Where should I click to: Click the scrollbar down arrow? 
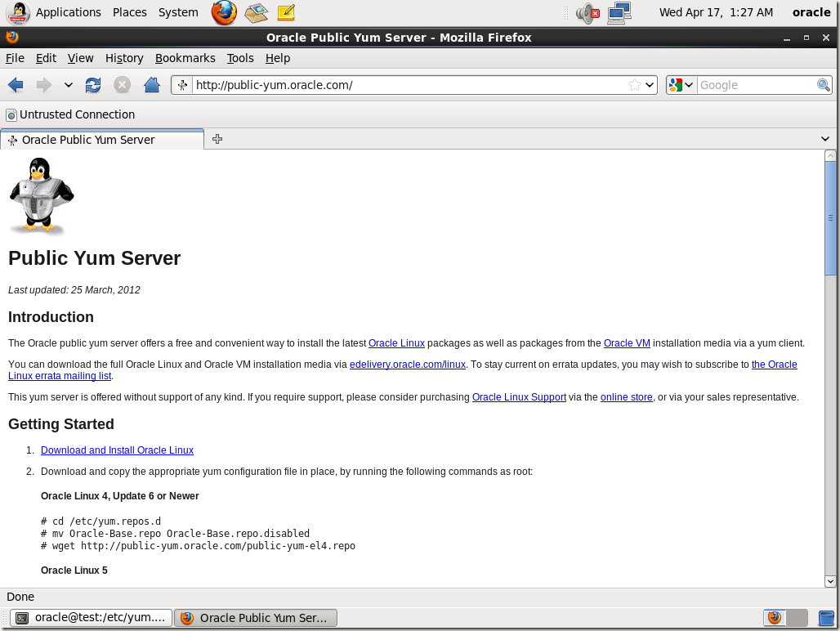coord(830,581)
